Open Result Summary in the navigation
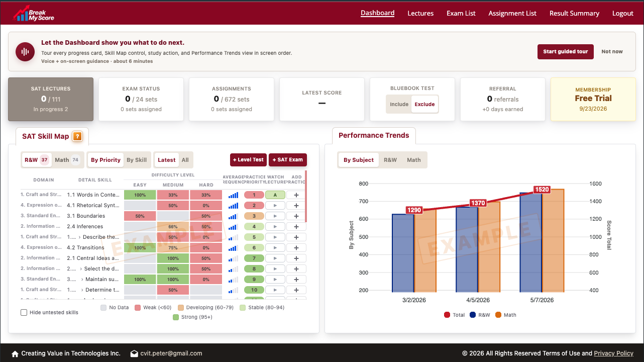 pos(574,14)
